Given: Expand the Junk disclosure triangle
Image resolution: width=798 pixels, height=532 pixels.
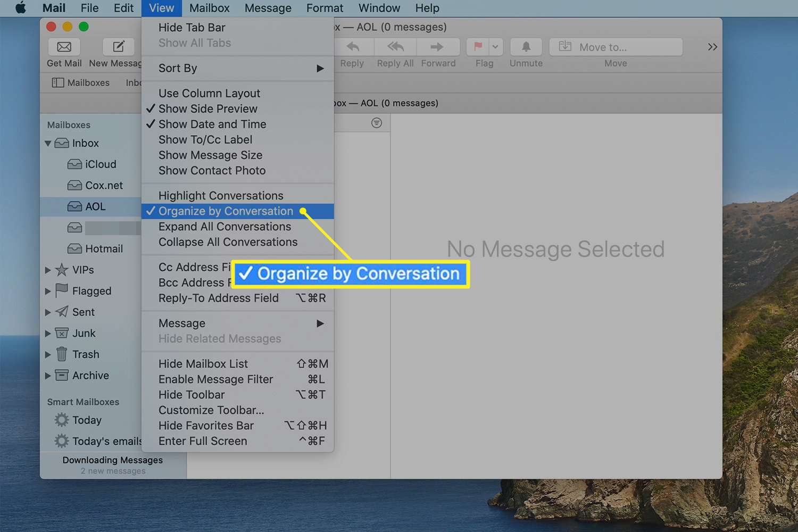Looking at the screenshot, I should (x=48, y=334).
